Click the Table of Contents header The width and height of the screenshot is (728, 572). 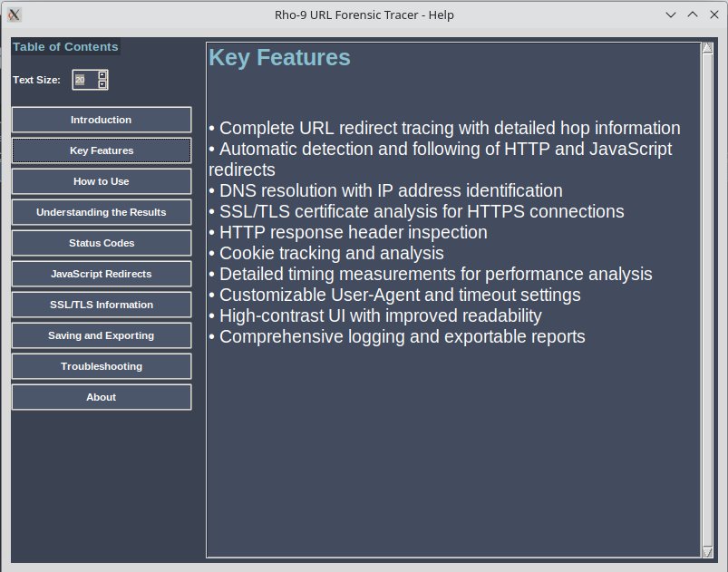pyautogui.click(x=63, y=47)
